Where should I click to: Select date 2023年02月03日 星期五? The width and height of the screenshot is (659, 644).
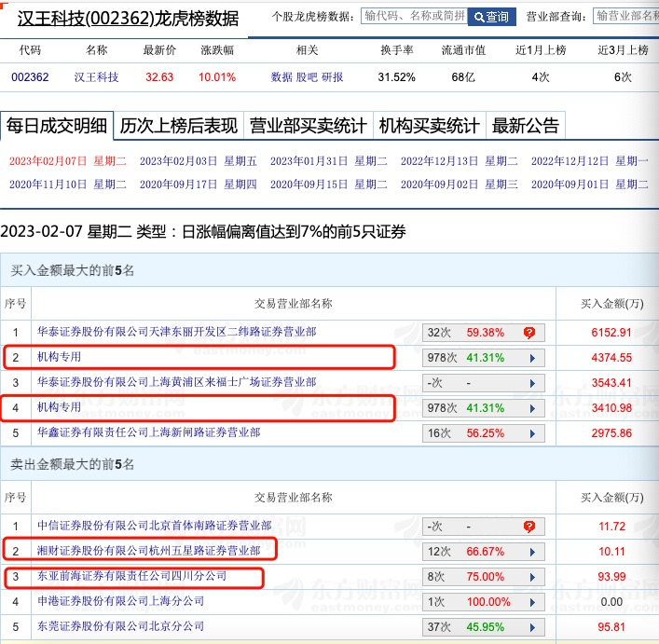click(x=198, y=160)
